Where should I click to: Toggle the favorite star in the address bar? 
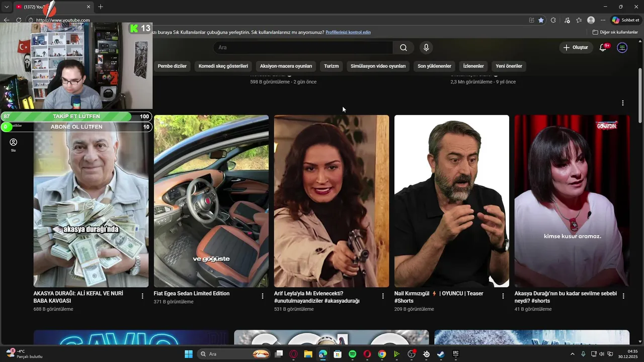pyautogui.click(x=541, y=20)
